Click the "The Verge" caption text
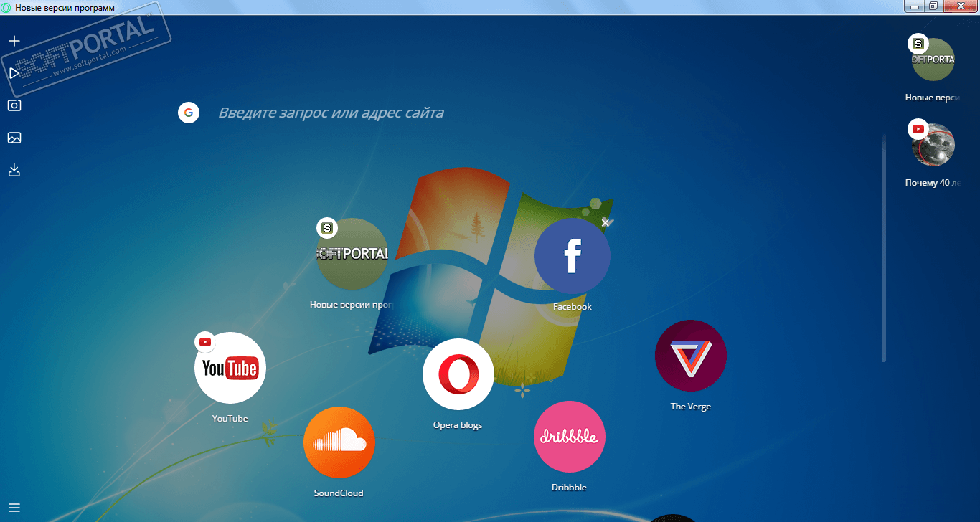The width and height of the screenshot is (980, 522). (691, 407)
